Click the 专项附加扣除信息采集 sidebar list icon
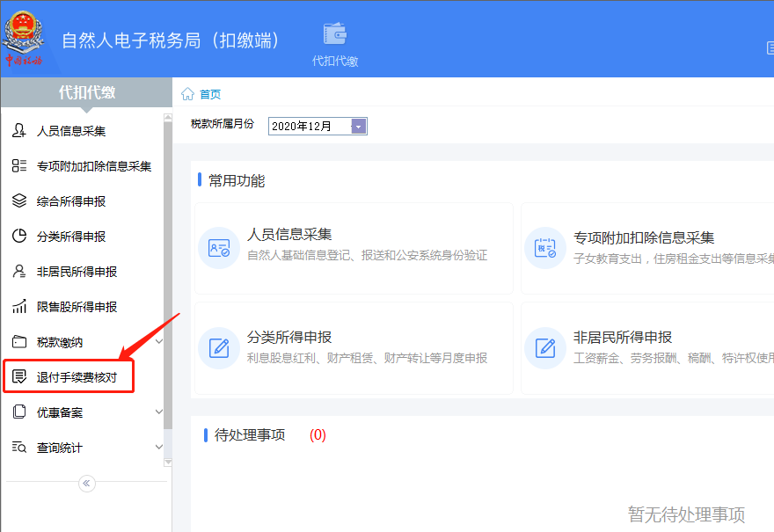 coord(18,166)
